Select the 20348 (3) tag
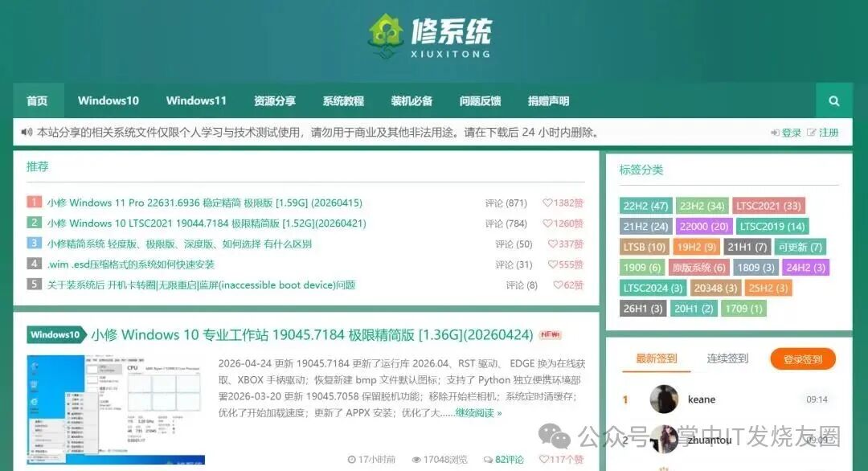The height and width of the screenshot is (471, 868). [x=715, y=288]
